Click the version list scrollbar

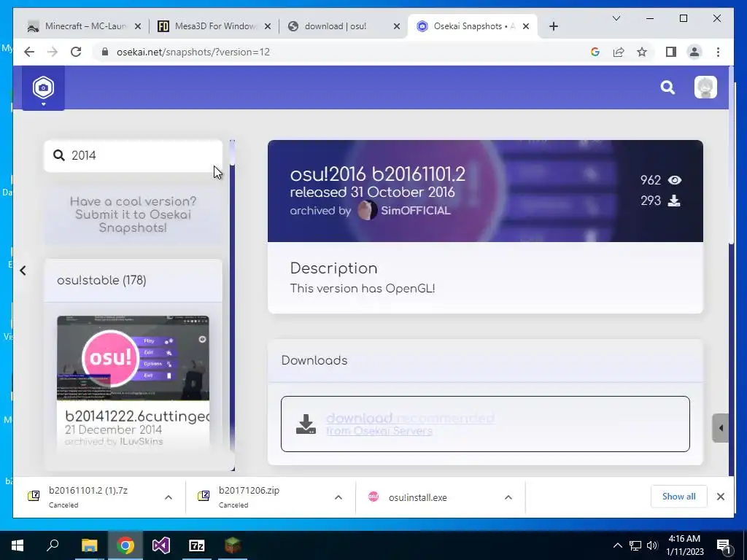click(232, 305)
